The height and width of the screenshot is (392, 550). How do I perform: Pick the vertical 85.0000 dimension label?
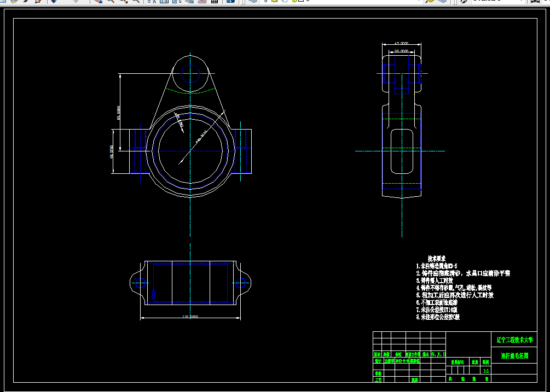119,113
